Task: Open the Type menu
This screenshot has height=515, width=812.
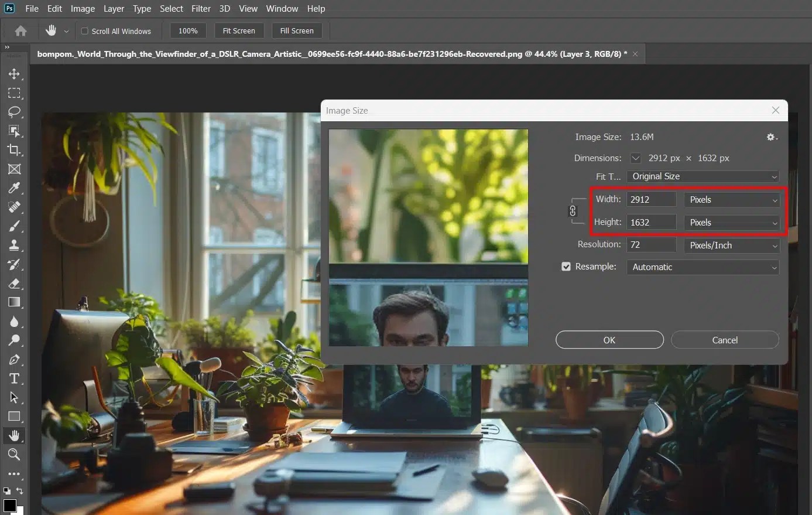Action: (142, 9)
